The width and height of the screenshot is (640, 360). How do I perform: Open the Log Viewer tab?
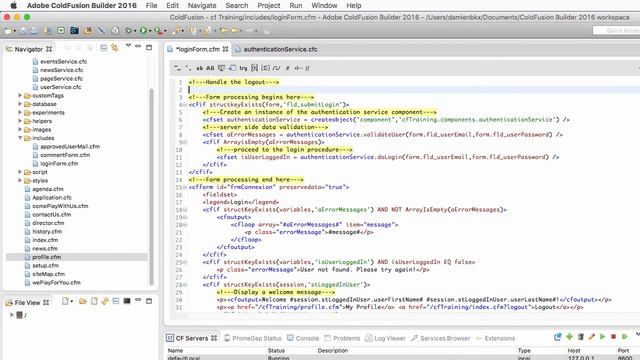tap(385, 338)
